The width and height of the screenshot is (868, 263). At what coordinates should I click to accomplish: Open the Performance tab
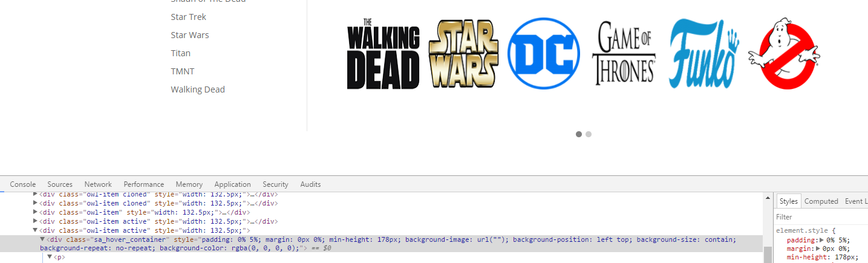(144, 184)
